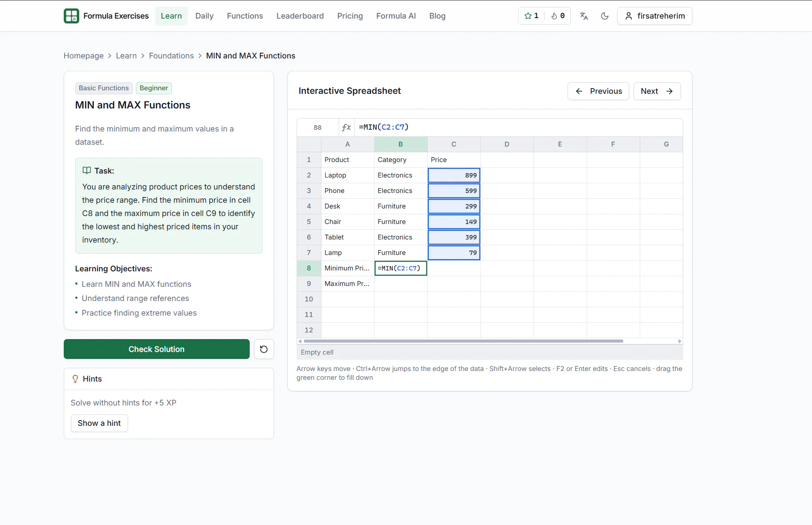Select column A header
The image size is (812, 525).
pos(348,144)
